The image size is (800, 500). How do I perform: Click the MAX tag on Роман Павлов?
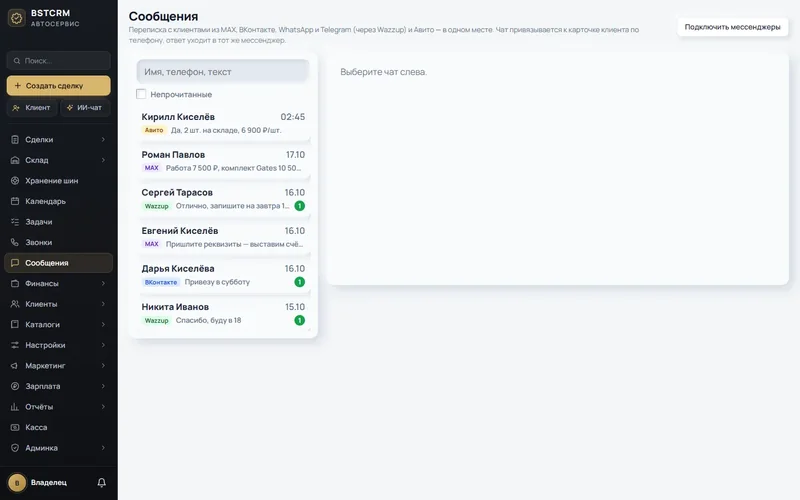[x=152, y=168]
